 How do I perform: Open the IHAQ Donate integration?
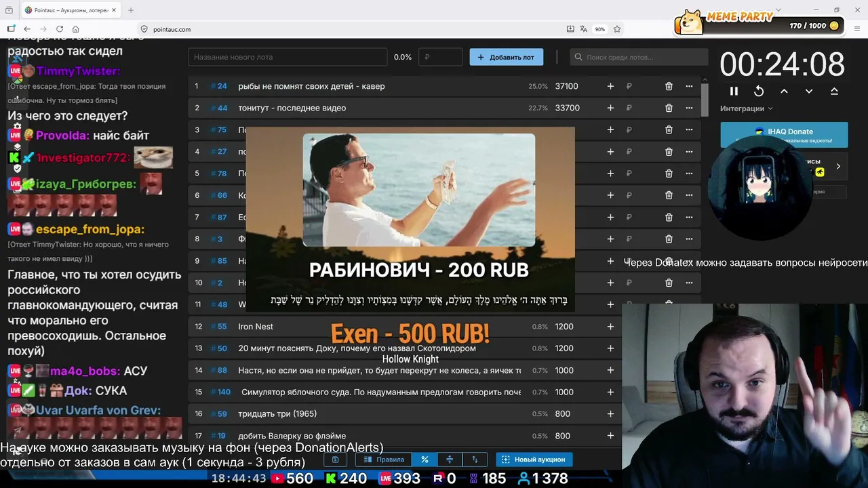click(x=784, y=134)
